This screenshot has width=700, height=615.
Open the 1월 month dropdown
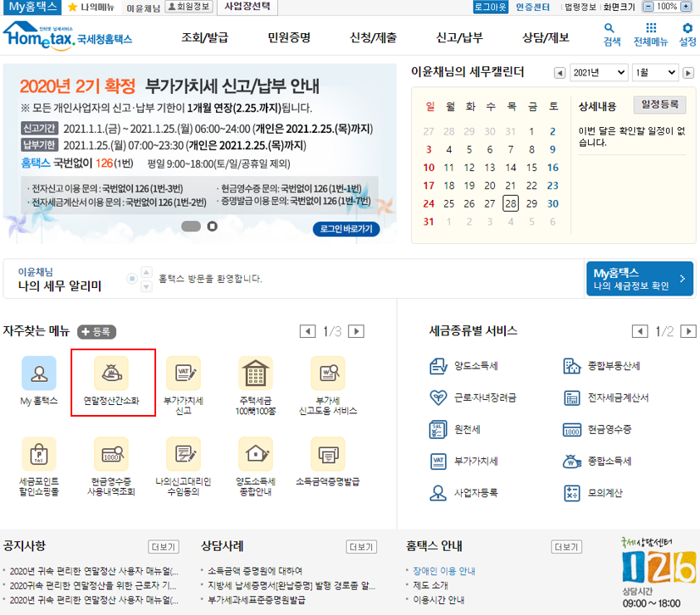(x=655, y=73)
